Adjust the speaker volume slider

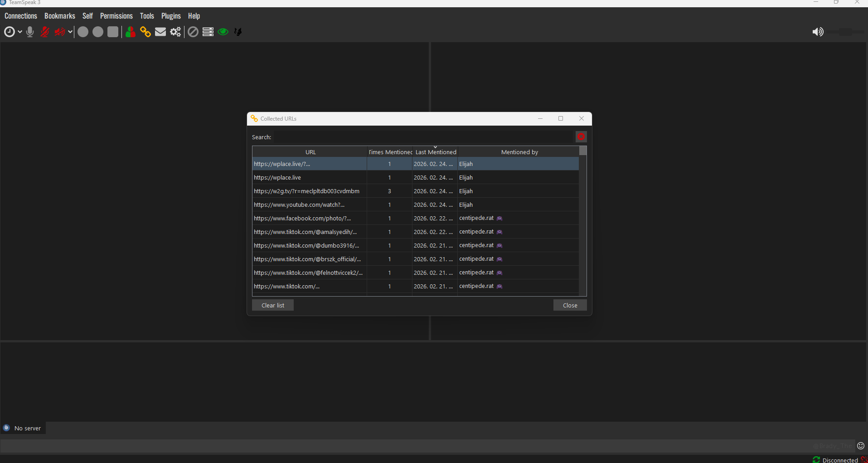click(x=845, y=32)
